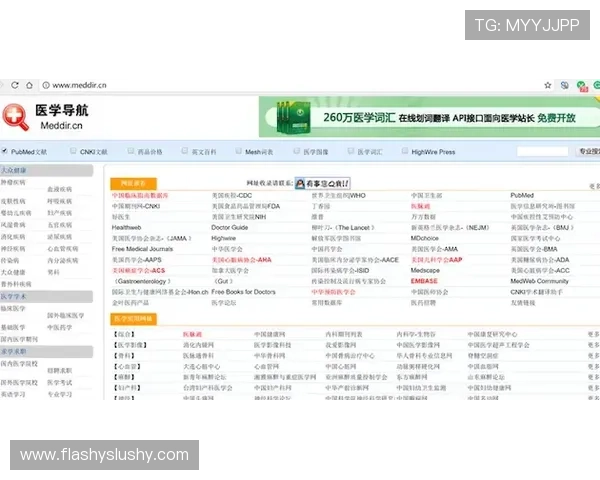Select the 医学学术 sidebar section header
This screenshot has height=480, width=600.
(x=46, y=297)
